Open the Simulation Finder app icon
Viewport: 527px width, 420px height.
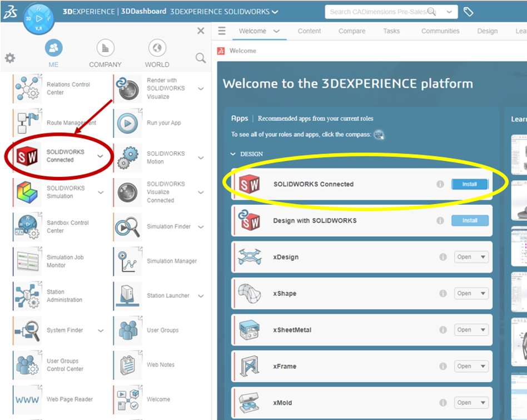click(128, 227)
